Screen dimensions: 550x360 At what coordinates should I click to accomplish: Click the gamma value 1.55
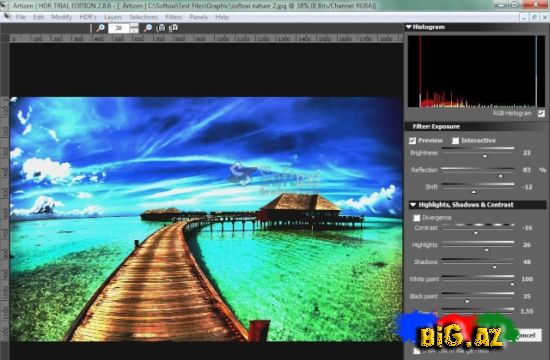(527, 311)
